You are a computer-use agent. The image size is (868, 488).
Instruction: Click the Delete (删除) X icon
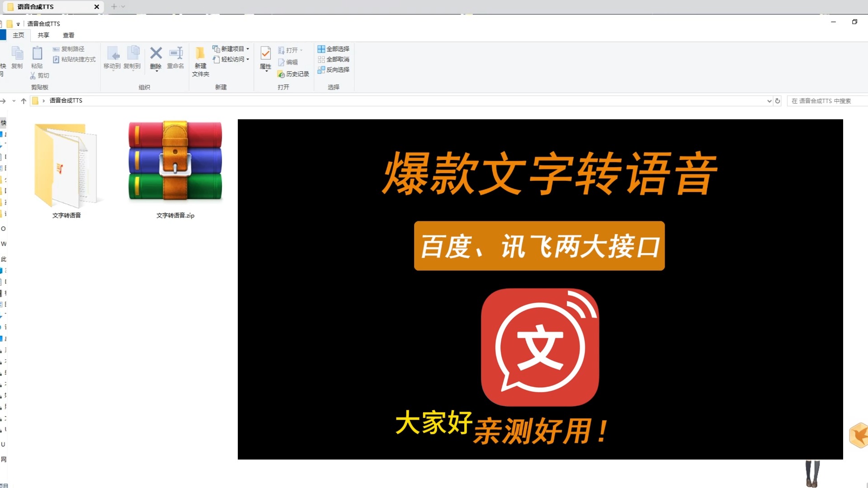click(x=156, y=53)
